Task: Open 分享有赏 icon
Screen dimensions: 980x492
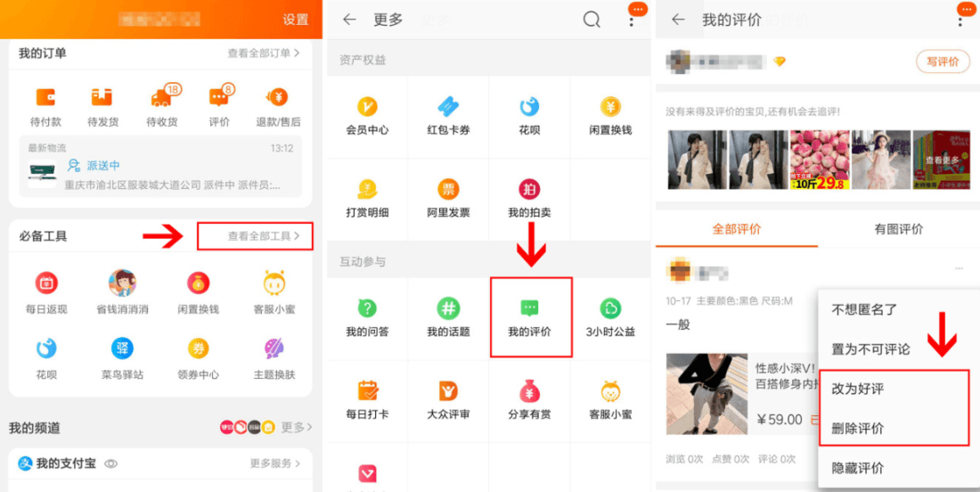Action: click(x=529, y=390)
